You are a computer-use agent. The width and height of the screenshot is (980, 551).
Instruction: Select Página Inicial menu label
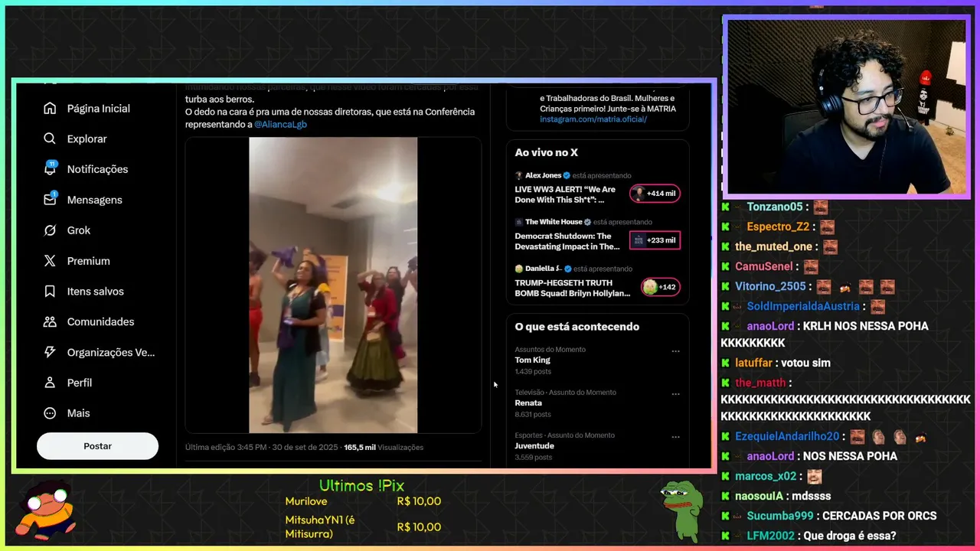coord(99,109)
